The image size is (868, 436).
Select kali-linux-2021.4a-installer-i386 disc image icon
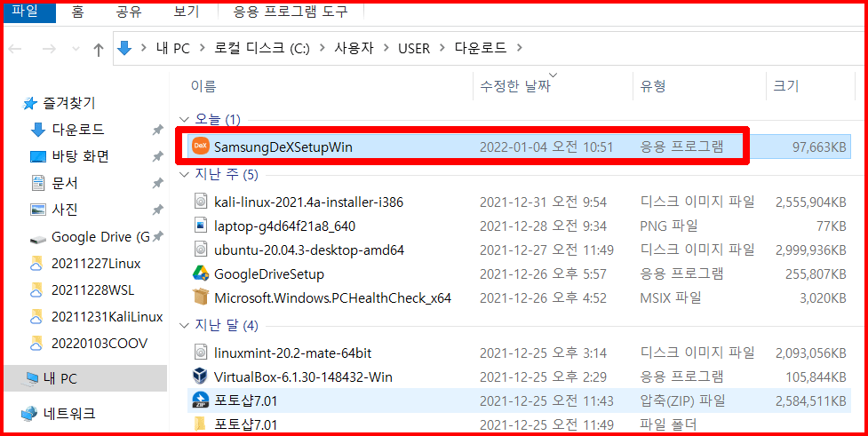[x=201, y=202]
